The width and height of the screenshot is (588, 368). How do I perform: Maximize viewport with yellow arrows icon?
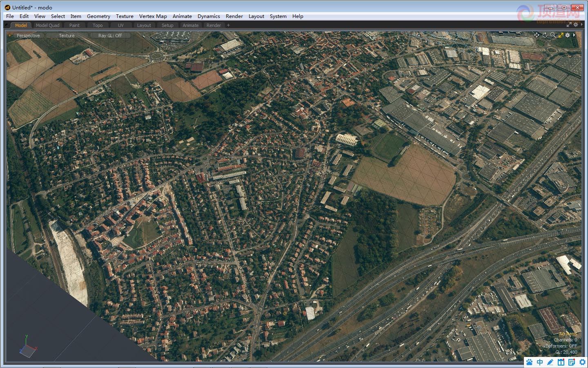point(561,35)
